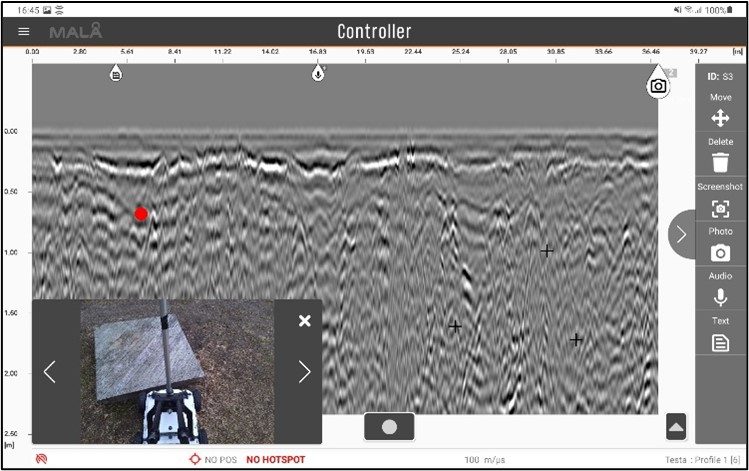Click the NO POS position indicator
This screenshot has height=471, width=749.
(x=214, y=460)
